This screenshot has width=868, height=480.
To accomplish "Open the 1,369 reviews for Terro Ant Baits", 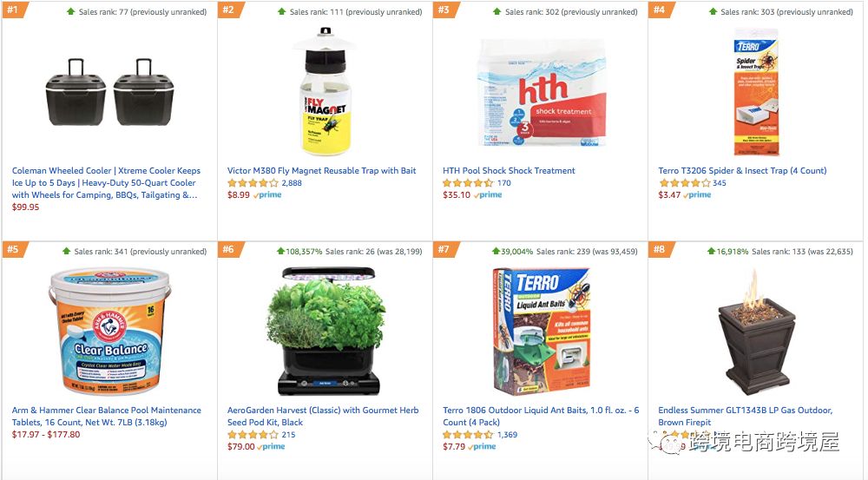I will click(507, 435).
